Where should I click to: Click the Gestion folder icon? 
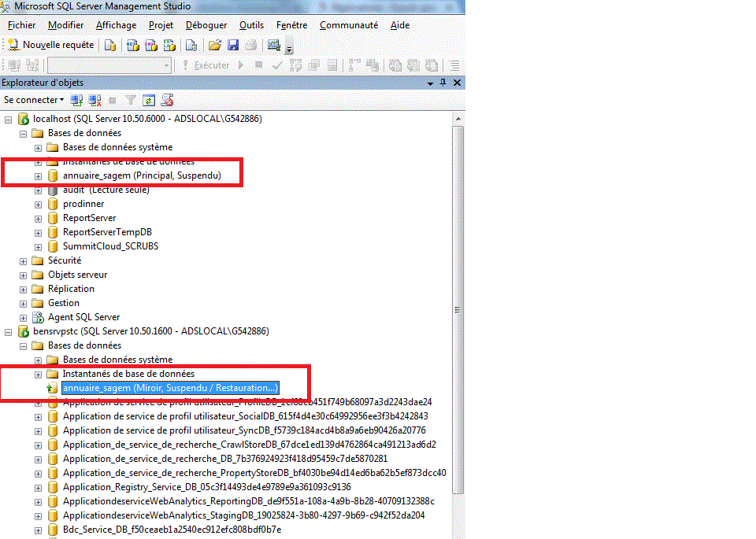(x=38, y=303)
